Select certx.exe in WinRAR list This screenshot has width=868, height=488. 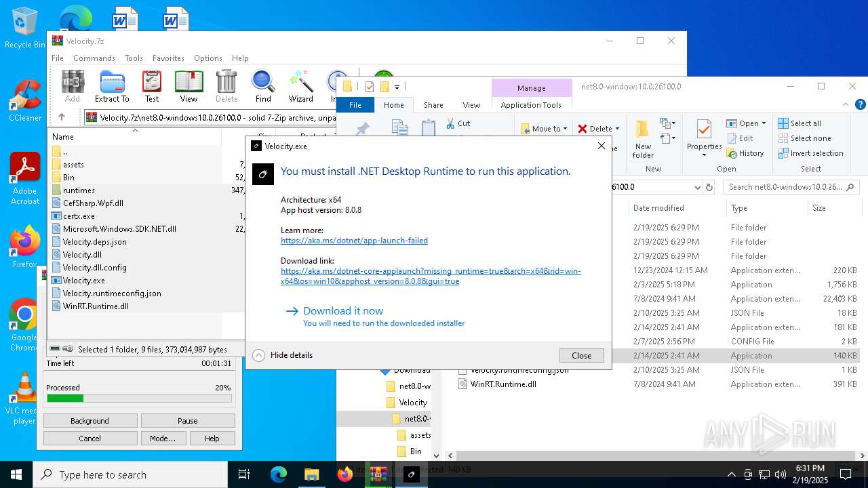(79, 216)
